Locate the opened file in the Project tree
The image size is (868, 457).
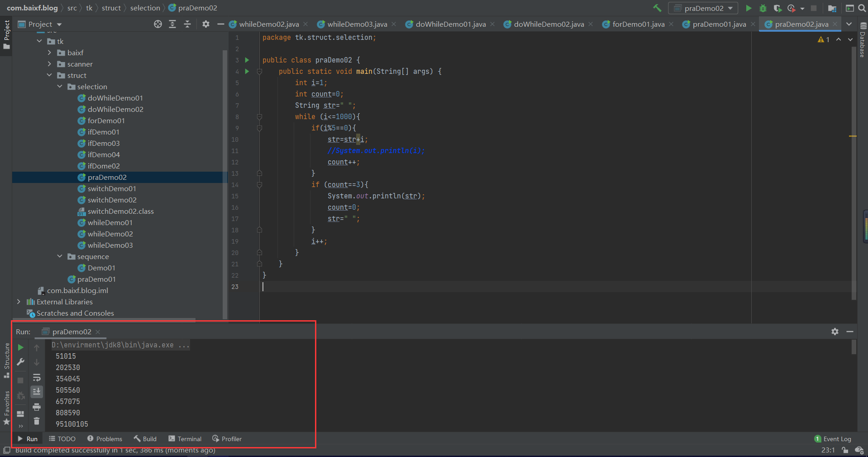[x=157, y=24]
